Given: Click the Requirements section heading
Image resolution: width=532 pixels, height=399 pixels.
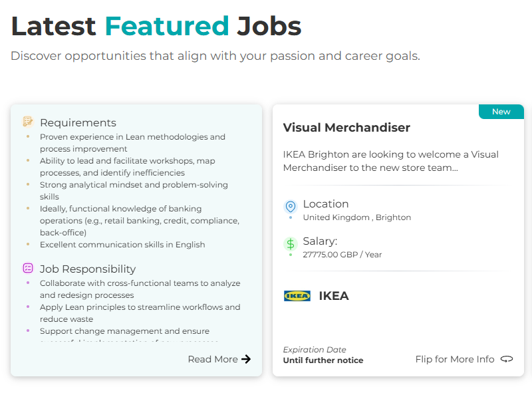Looking at the screenshot, I should click(78, 122).
